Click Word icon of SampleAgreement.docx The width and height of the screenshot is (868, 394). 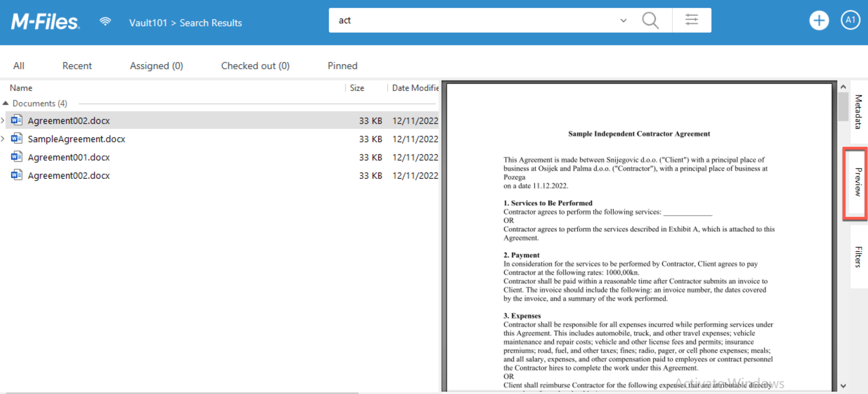pos(17,139)
